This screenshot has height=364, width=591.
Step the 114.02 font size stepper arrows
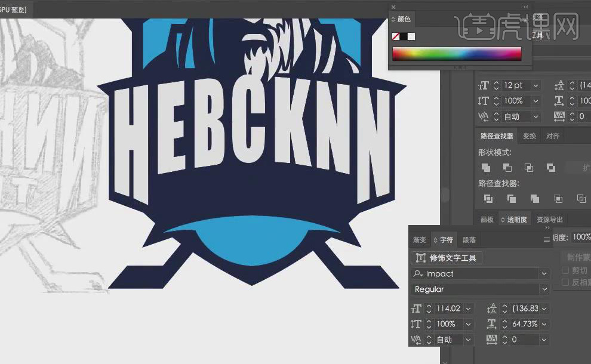coord(429,309)
